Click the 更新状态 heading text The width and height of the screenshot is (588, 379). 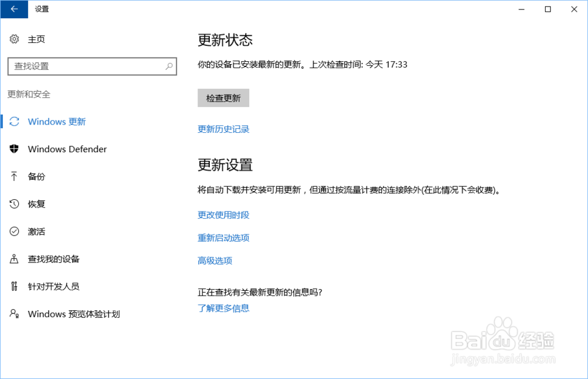225,40
